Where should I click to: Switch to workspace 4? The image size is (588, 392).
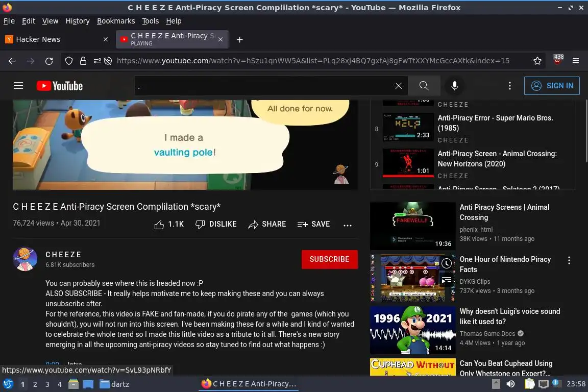(x=59, y=384)
